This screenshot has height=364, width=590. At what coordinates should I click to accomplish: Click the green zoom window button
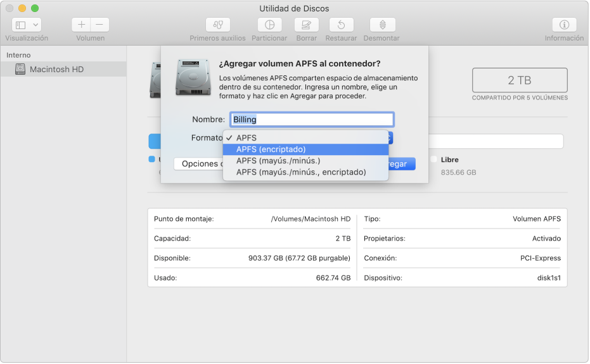(35, 8)
